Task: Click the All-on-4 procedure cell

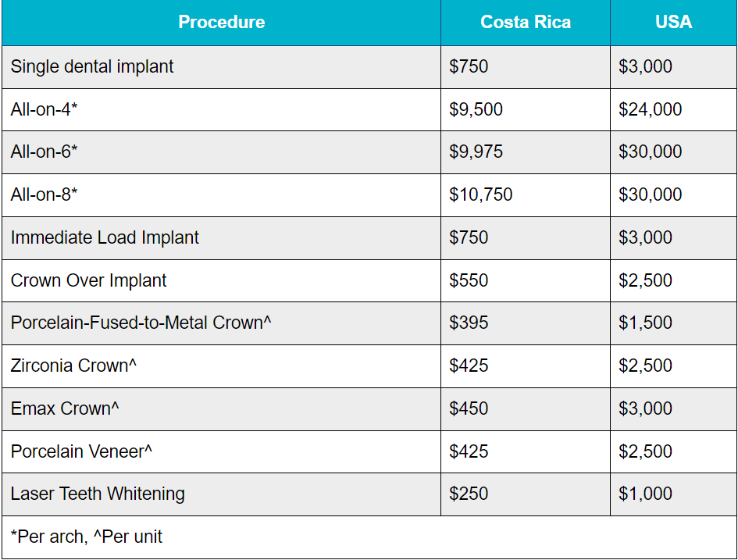Action: pyautogui.click(x=45, y=109)
